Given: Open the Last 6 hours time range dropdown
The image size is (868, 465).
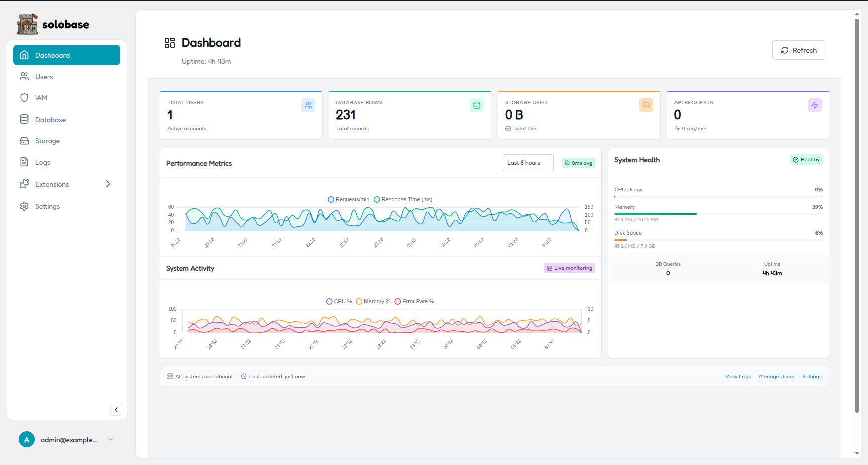Looking at the screenshot, I should pos(528,163).
